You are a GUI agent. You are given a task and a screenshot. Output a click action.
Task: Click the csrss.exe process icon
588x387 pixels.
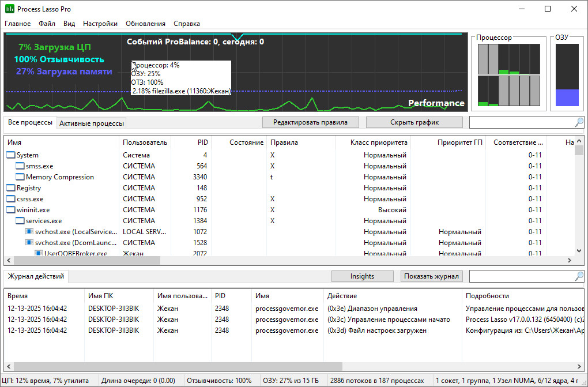coord(11,199)
